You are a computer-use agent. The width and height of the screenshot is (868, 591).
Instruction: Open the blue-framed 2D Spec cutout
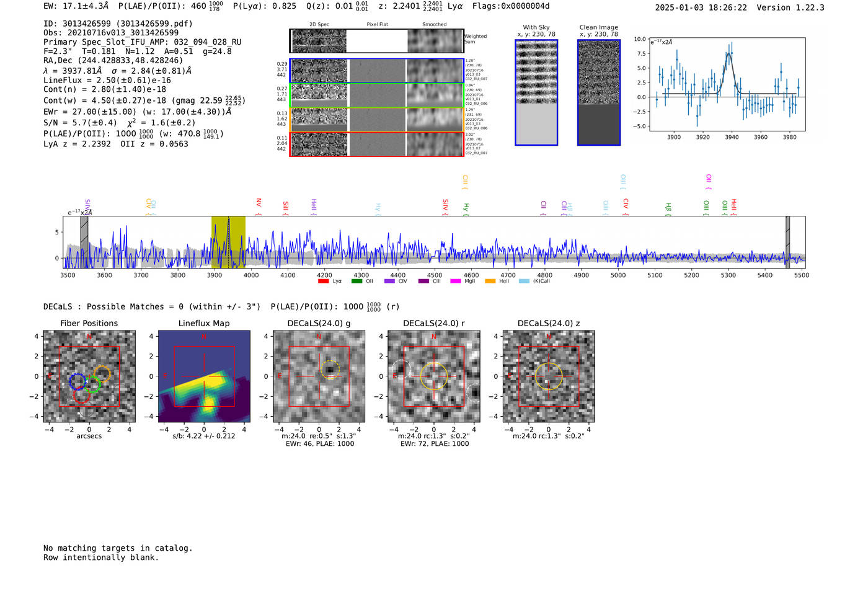pos(319,71)
